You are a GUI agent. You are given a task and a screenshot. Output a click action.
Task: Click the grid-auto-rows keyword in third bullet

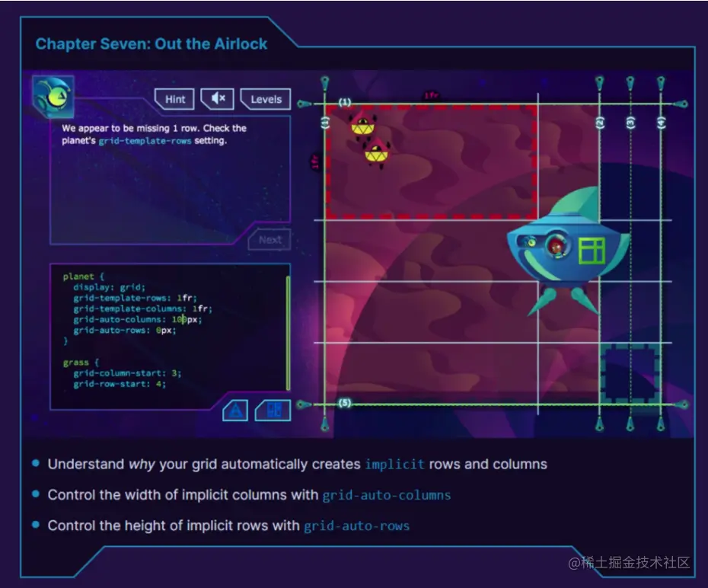click(x=357, y=526)
